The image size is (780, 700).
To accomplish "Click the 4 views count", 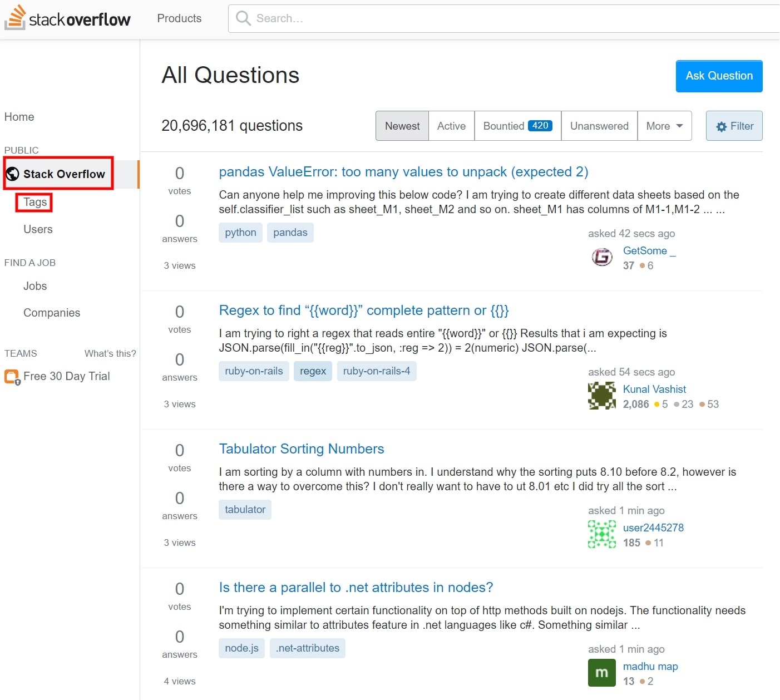I will (x=180, y=681).
